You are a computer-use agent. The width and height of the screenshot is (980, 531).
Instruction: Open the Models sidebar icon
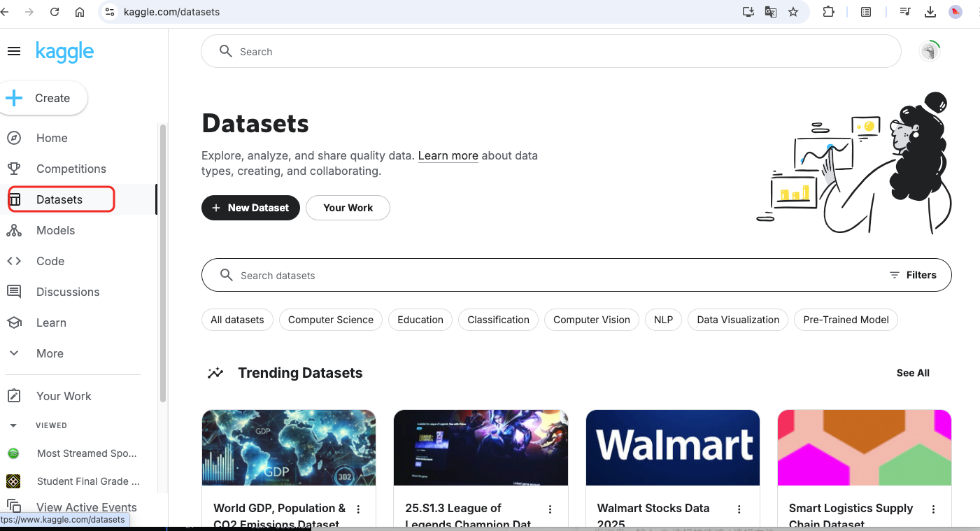15,229
